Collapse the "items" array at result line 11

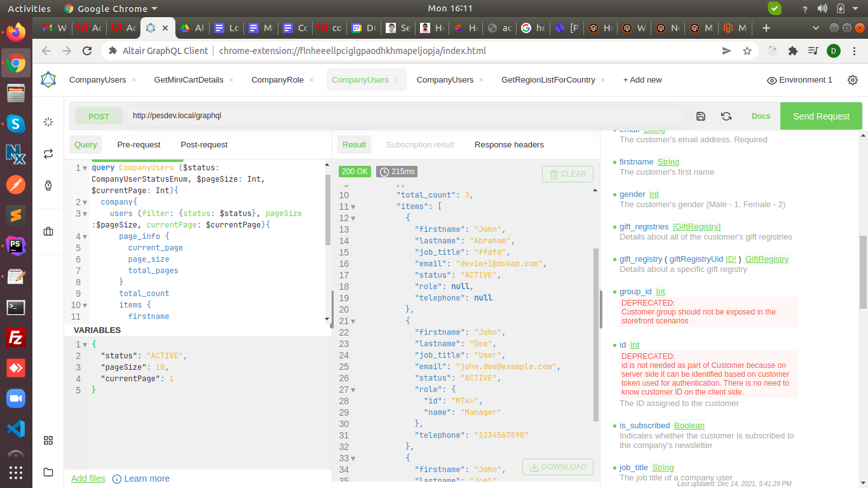pos(353,207)
